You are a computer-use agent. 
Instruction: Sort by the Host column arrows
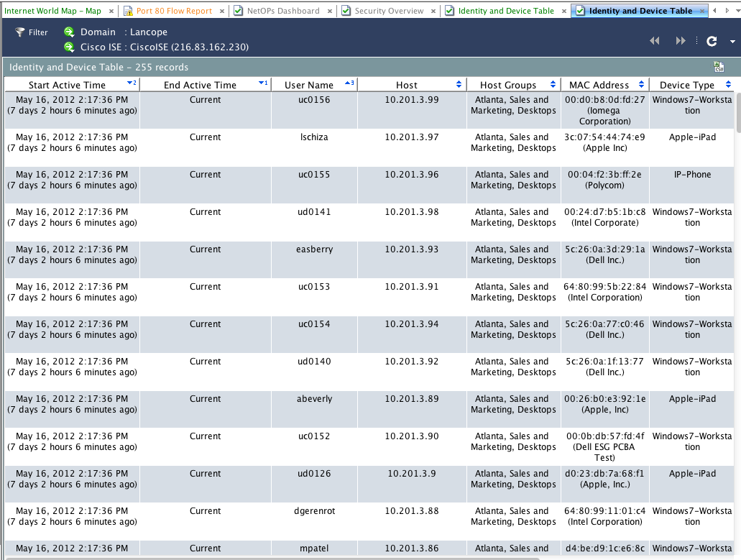(459, 85)
